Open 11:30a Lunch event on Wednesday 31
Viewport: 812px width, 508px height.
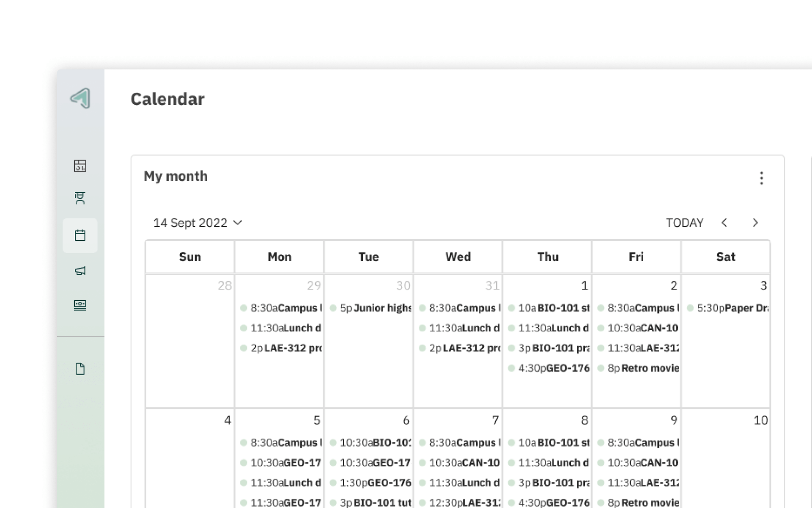click(460, 328)
